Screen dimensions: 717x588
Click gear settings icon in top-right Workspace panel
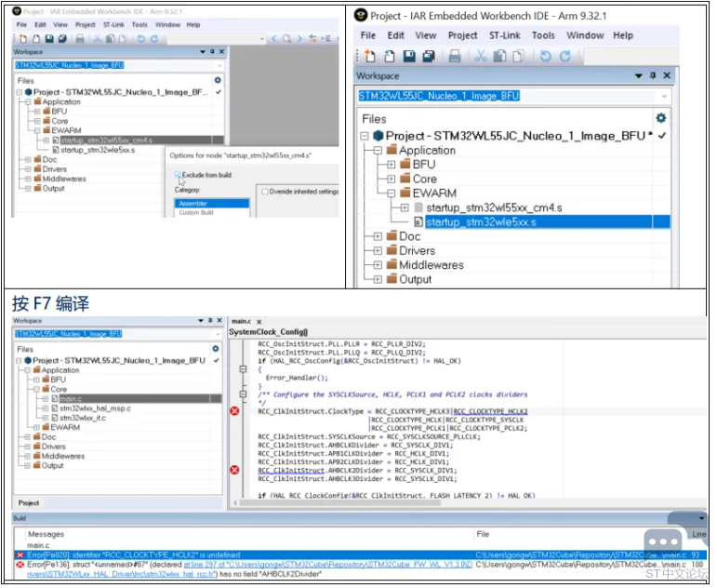[661, 118]
